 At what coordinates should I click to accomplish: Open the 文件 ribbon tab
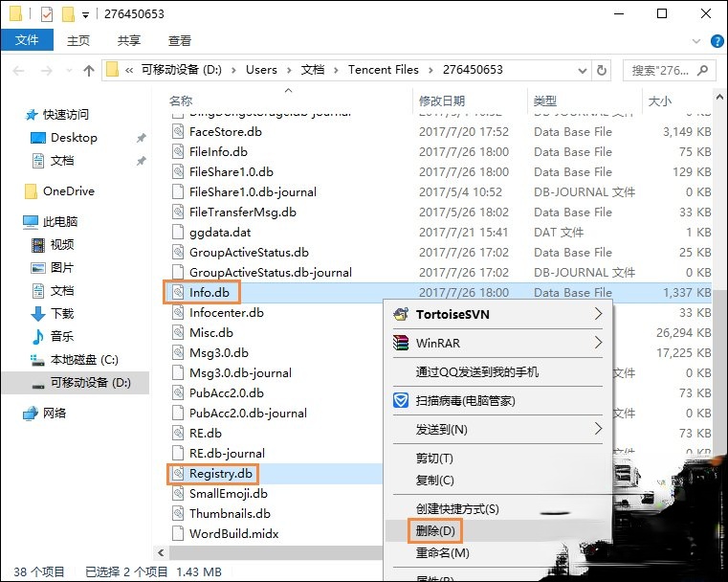pos(27,40)
